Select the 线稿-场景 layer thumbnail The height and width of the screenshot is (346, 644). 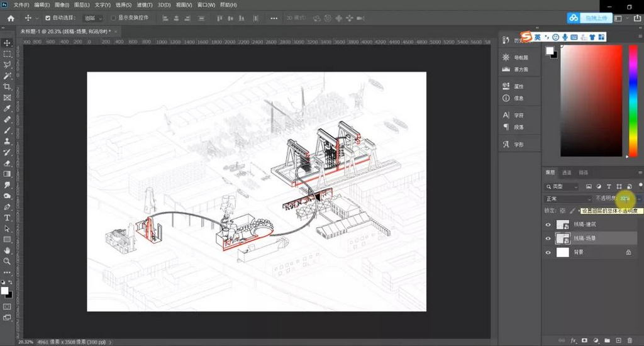tap(563, 238)
